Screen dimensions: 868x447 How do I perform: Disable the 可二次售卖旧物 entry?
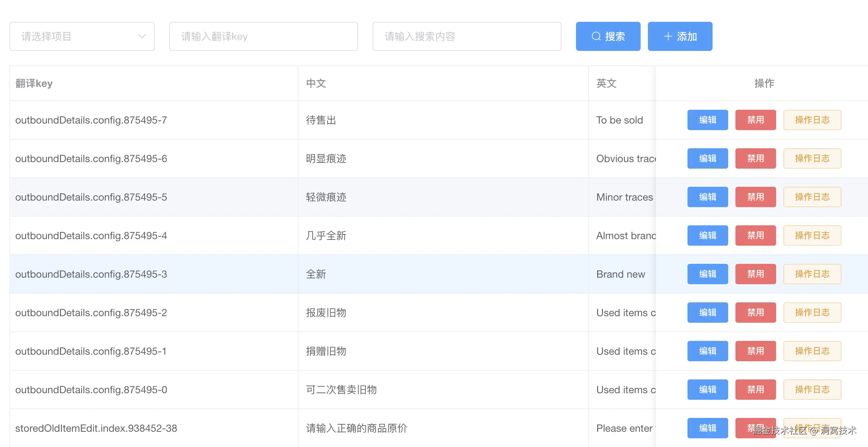[x=755, y=390]
